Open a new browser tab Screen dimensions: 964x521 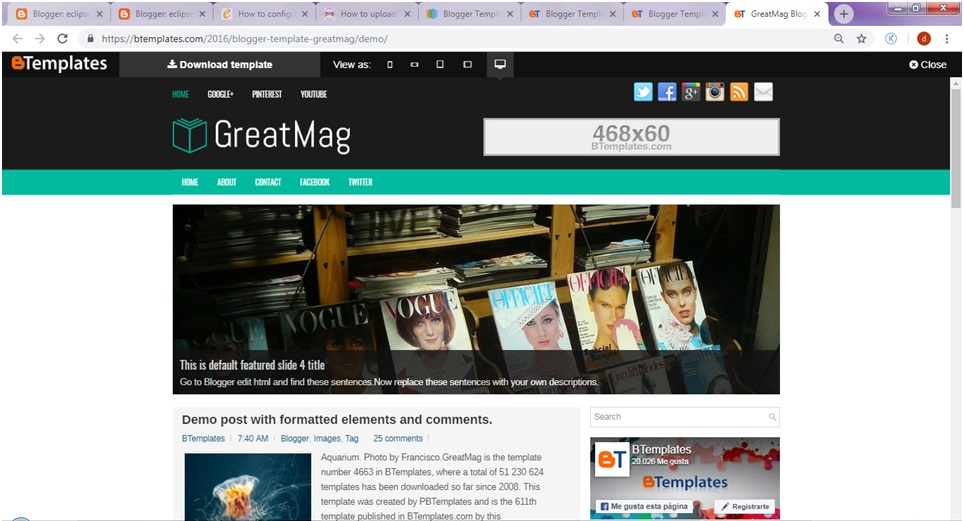(x=844, y=14)
